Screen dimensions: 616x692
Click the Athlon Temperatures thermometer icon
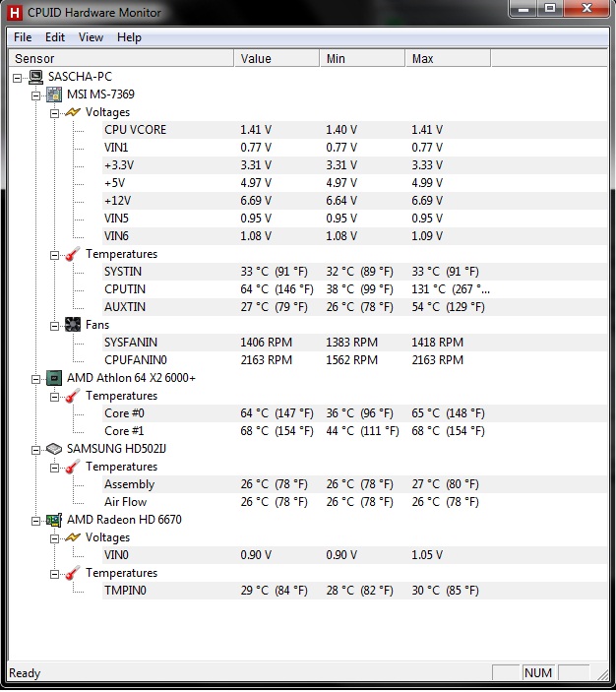point(73,396)
